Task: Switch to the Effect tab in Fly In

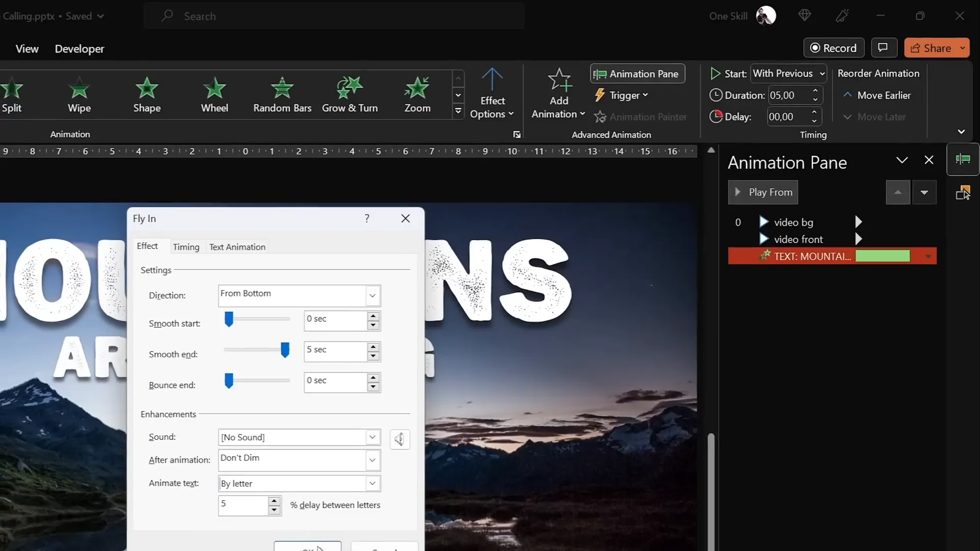Action: click(x=147, y=246)
